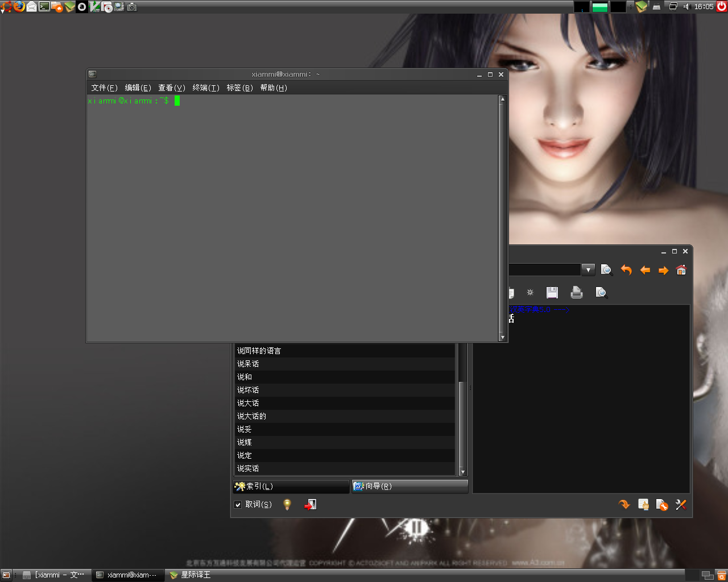Click the window selector icon in top panel
Screen dimensions: 728x582
tap(673, 7)
